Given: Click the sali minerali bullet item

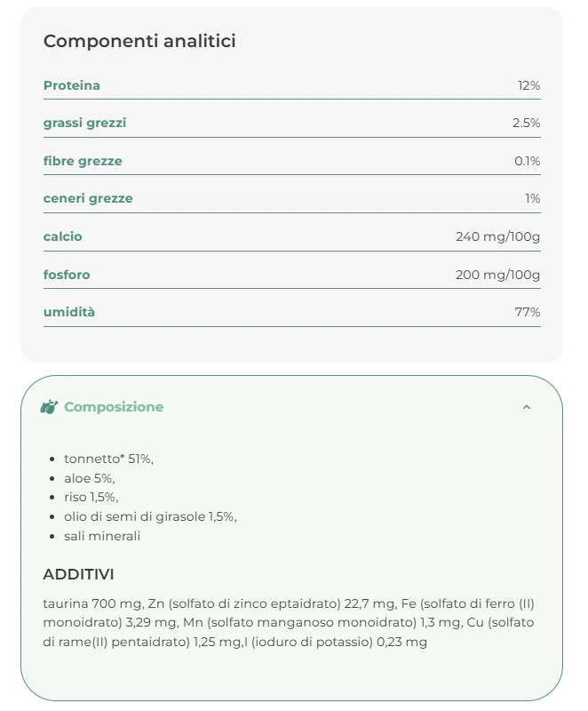Looking at the screenshot, I should [102, 536].
